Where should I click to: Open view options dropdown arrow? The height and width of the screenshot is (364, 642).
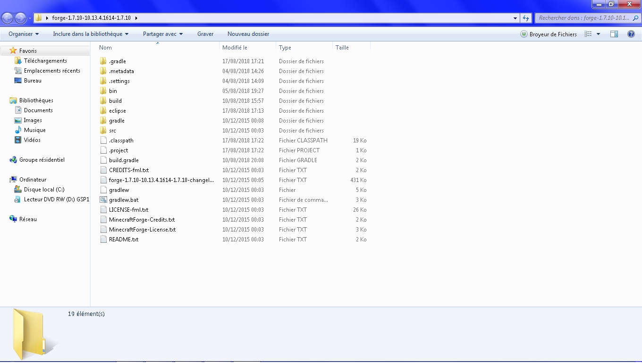point(599,34)
